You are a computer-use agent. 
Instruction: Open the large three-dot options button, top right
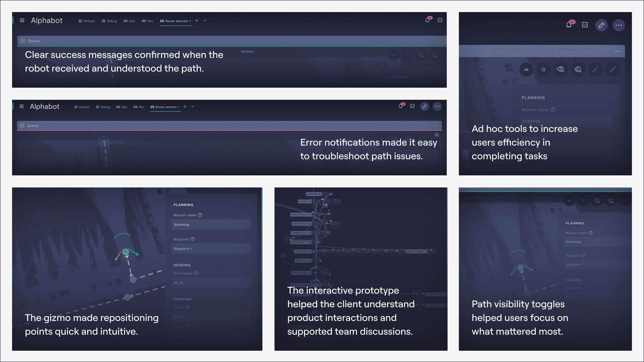[619, 25]
